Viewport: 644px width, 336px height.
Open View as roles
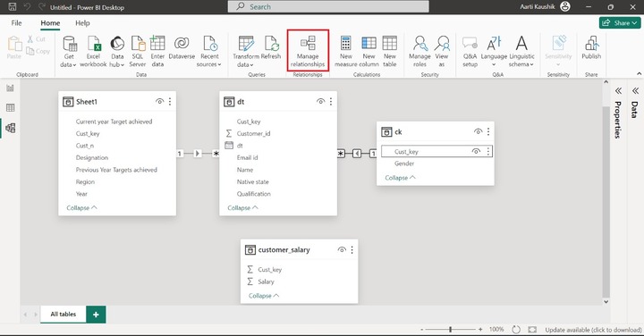point(442,52)
